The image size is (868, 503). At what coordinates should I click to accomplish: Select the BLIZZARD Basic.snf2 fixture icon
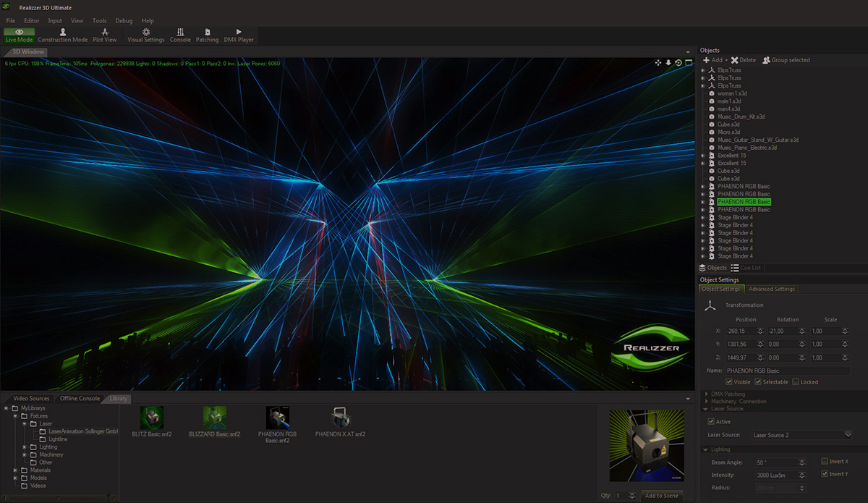pyautogui.click(x=214, y=417)
